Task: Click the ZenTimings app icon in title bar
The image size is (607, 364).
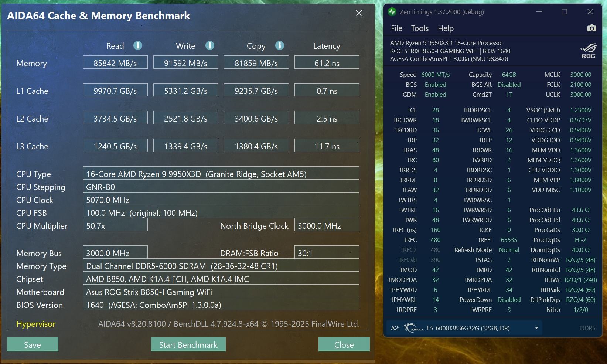Action: point(392,12)
